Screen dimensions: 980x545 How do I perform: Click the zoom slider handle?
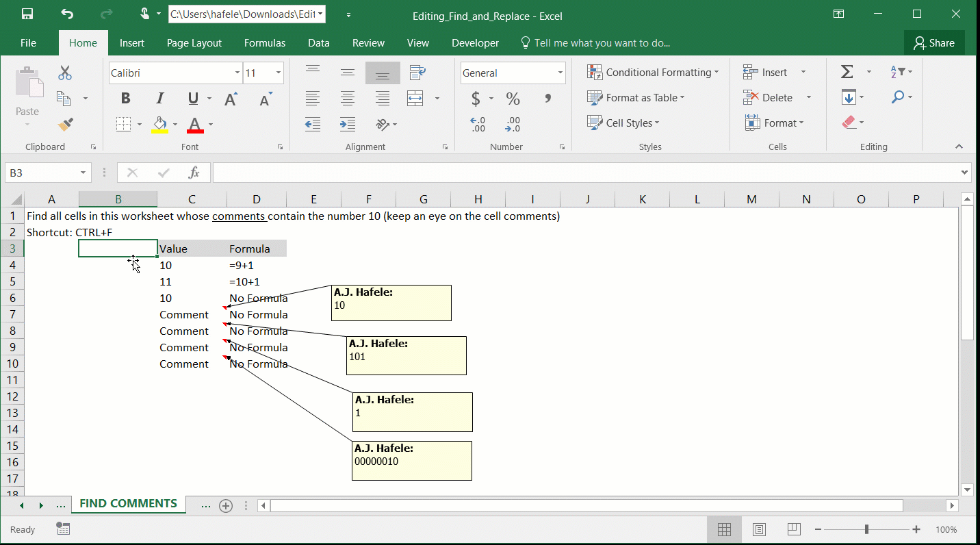coord(866,529)
